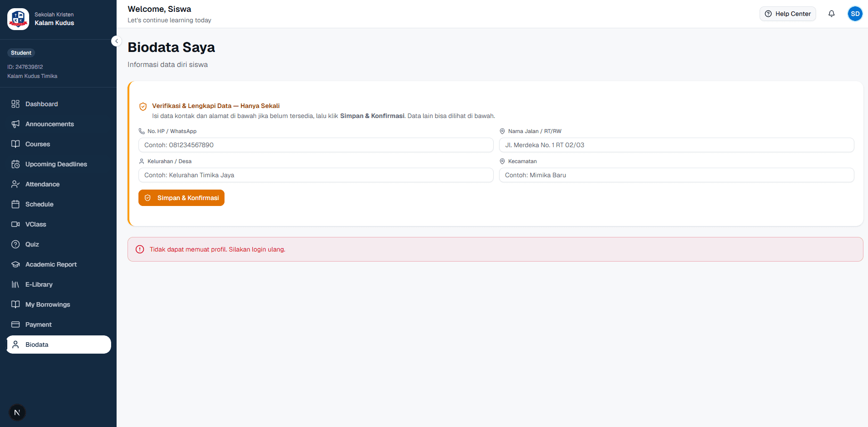Click the map pin icon beside Nama Jalan
Screen dimensions: 868x427
coord(502,131)
